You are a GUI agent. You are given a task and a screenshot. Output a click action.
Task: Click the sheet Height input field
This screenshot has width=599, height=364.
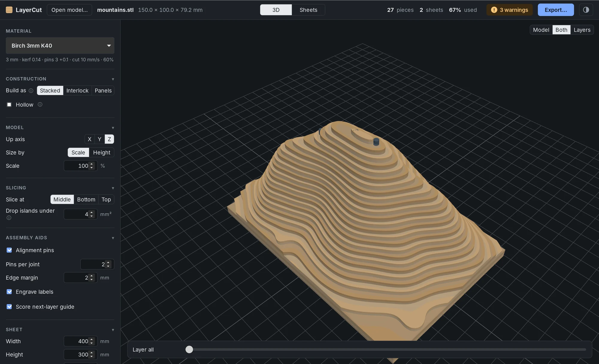click(81, 355)
